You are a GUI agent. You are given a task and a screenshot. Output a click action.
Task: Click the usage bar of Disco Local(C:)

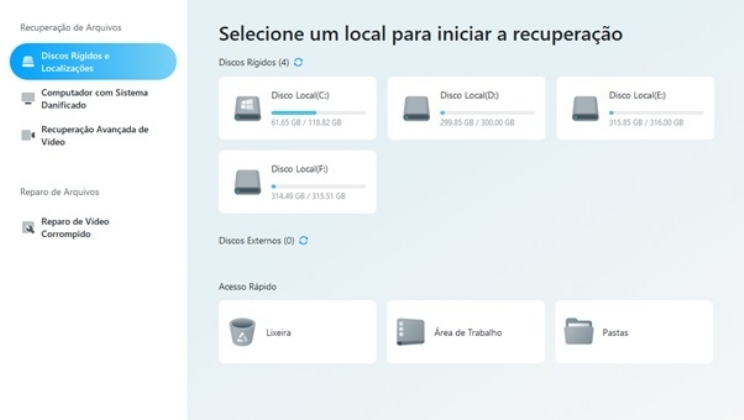[x=318, y=113]
